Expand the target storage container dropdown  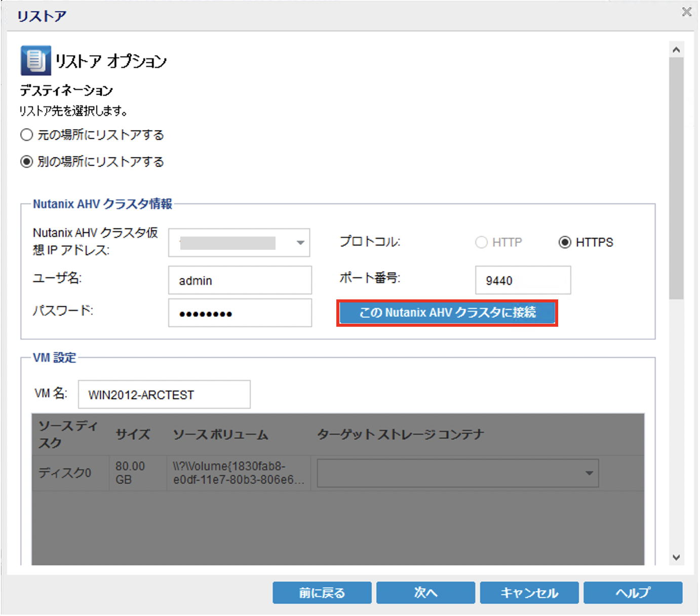pos(589,473)
